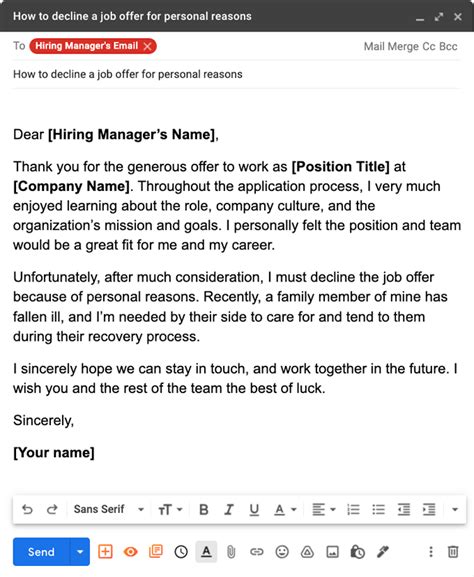Open the Sans Serif font dropdown
474x577 pixels.
click(x=109, y=509)
